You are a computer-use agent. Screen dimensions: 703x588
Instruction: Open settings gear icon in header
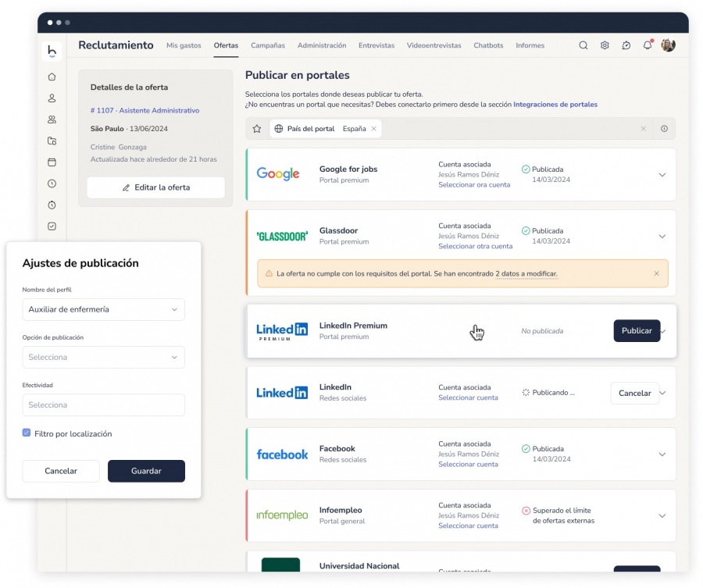point(605,45)
